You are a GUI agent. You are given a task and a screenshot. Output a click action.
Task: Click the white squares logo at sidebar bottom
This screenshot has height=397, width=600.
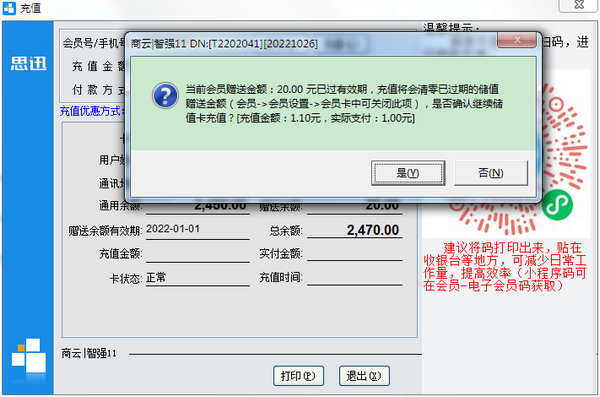click(x=29, y=355)
